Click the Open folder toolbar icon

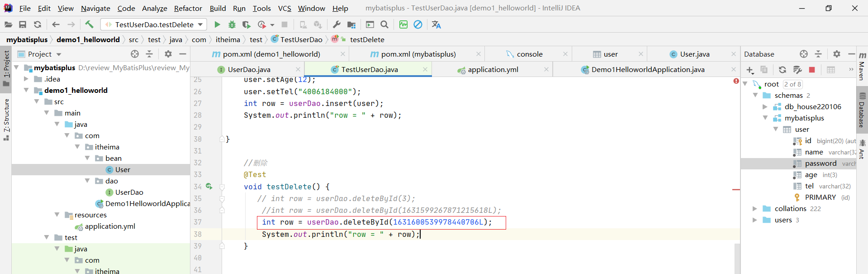pyautogui.click(x=8, y=24)
